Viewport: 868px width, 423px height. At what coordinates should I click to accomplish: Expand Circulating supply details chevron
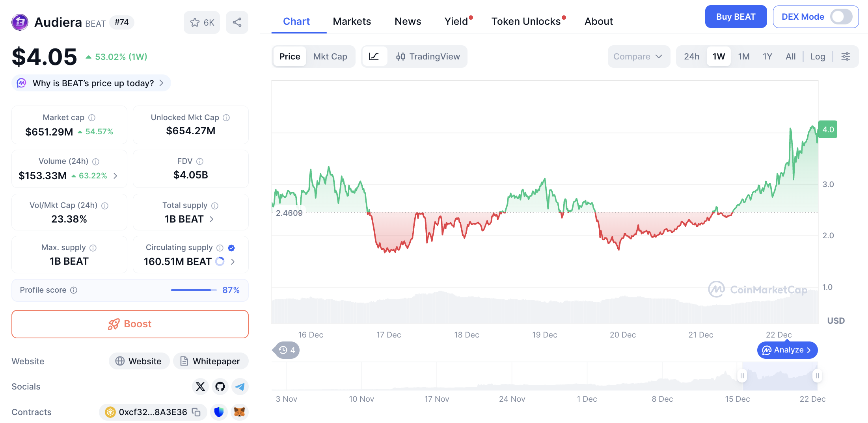click(x=233, y=262)
